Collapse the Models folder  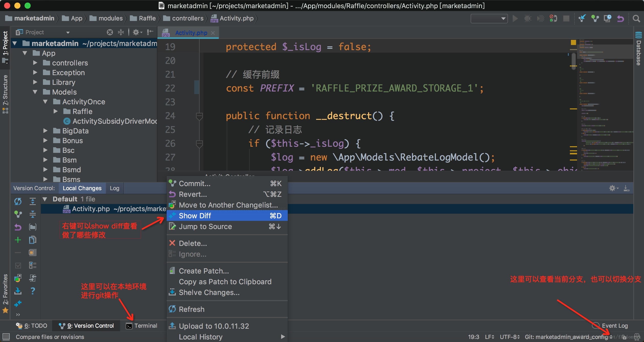pos(35,92)
